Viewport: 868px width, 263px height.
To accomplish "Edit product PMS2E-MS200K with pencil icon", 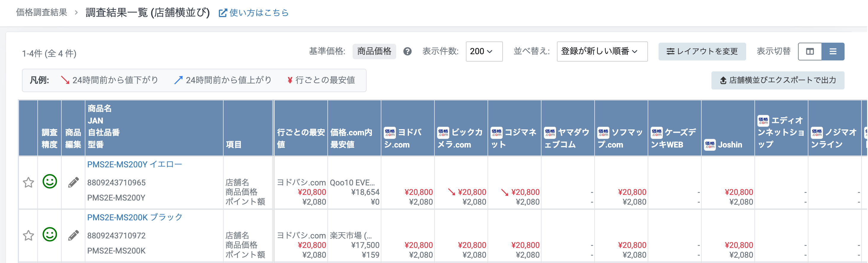I will click(74, 235).
